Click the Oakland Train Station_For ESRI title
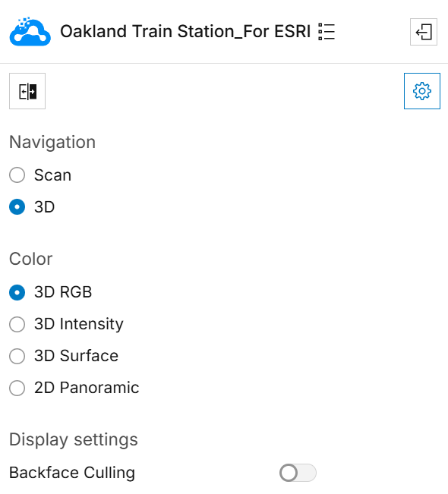448x494 pixels. point(185,32)
